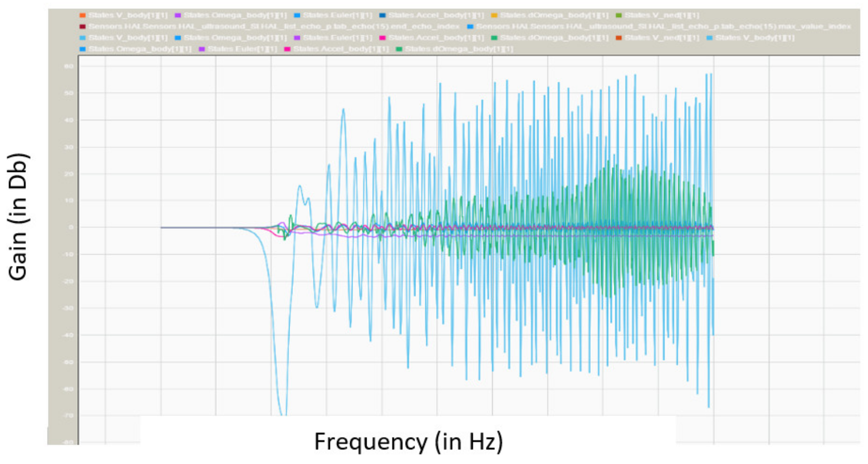Click the 0 tick label on gain axis
The height and width of the screenshot is (464, 868).
[71, 227]
